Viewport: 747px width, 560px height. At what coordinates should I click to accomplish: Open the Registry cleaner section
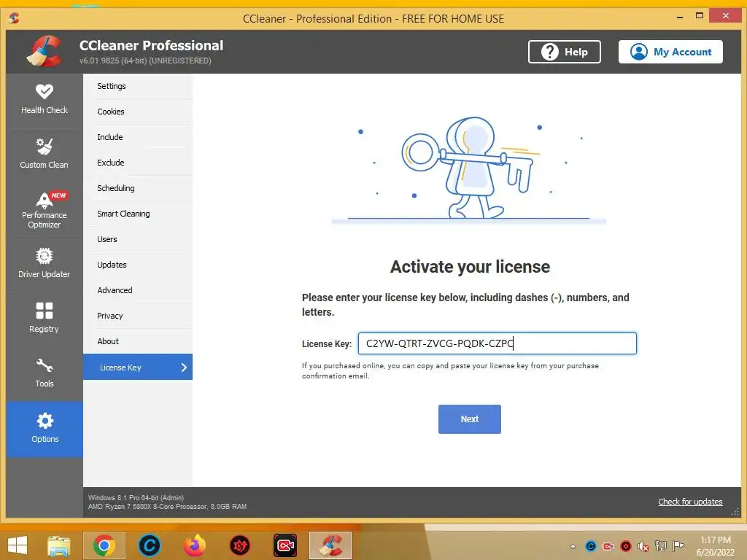coord(44,318)
